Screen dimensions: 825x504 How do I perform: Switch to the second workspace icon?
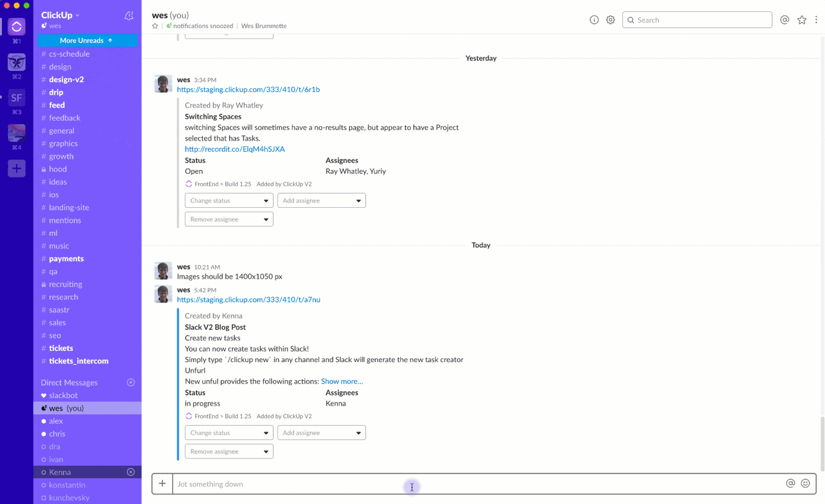[x=17, y=62]
